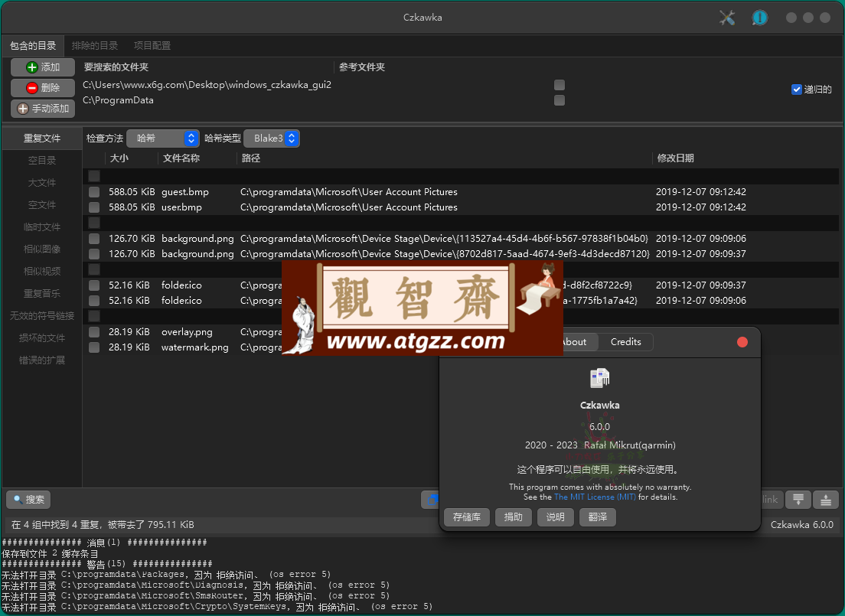Viewport: 845px width, 616px height.
Task: Click the file name overlay.png
Action: coord(187,332)
